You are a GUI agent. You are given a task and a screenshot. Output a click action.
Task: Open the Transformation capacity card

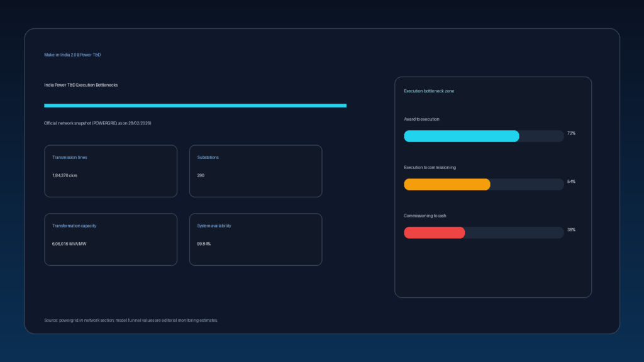click(x=110, y=239)
